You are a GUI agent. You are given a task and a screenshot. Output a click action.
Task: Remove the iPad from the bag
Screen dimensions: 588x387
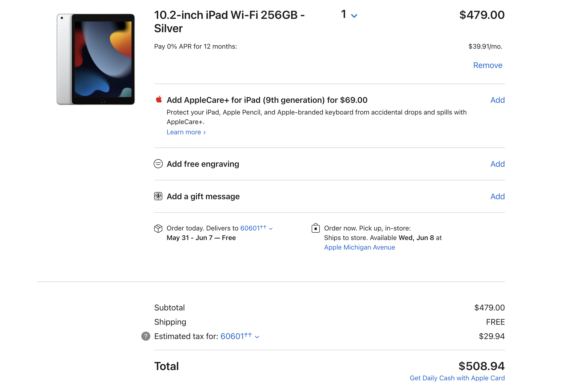coord(488,65)
